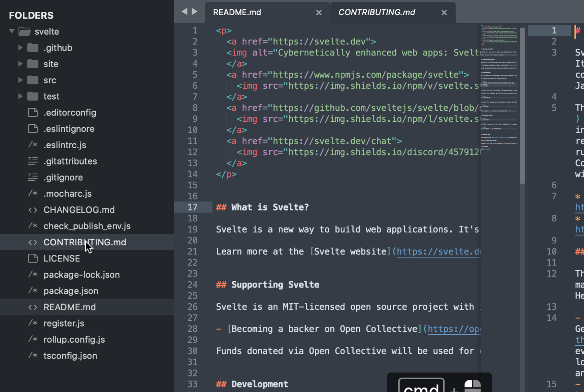
Task: Click the README minimap code preview
Action: 499,87
